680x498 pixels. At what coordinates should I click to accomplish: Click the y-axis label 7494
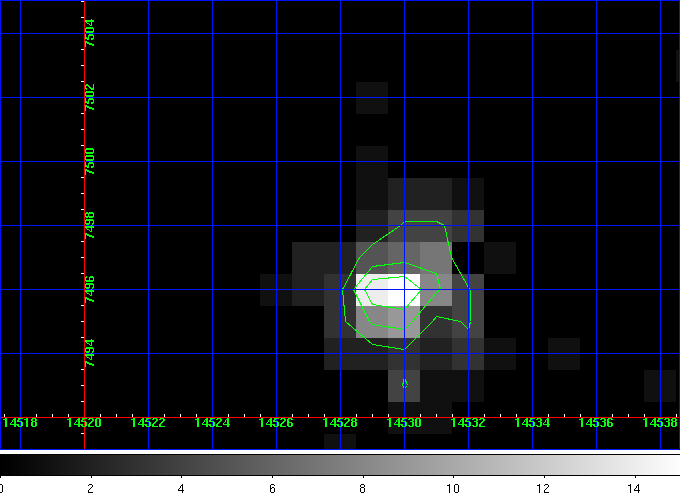tap(89, 353)
